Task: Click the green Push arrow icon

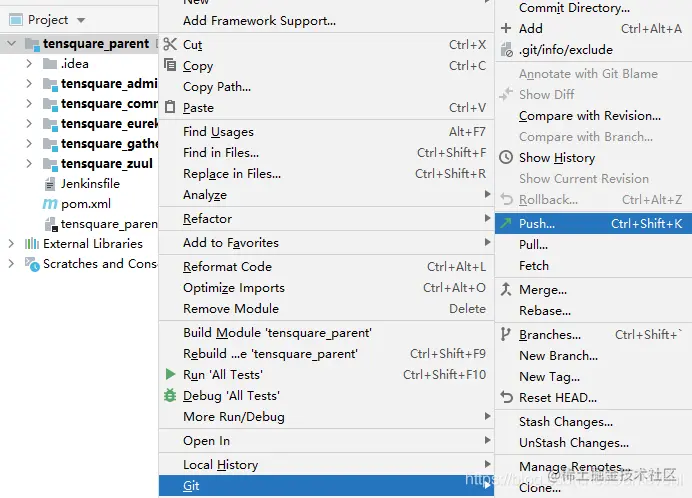Action: [506, 223]
